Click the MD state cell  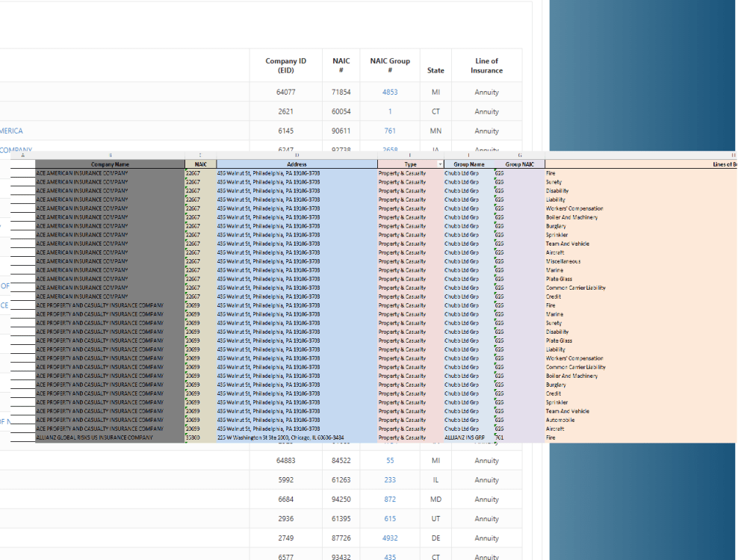[436, 500]
